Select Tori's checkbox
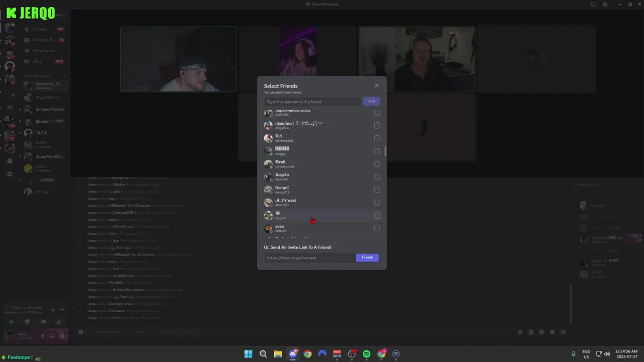The width and height of the screenshot is (644, 362). click(x=377, y=138)
